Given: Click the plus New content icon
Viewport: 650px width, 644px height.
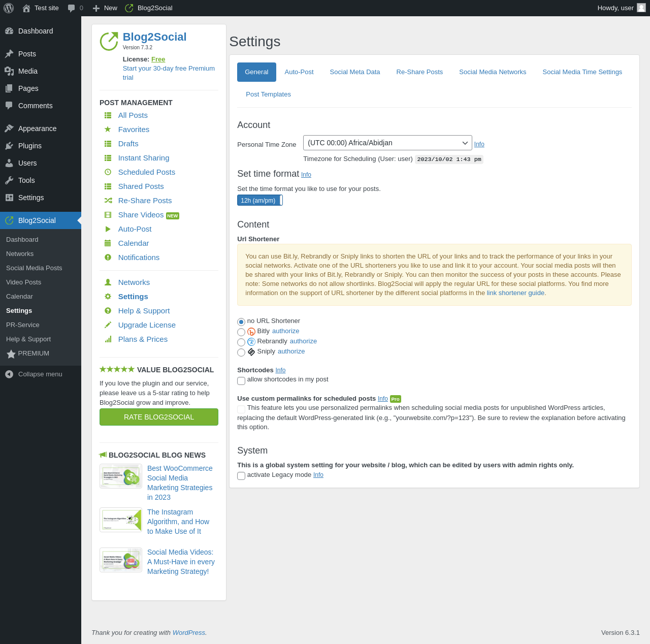Looking at the screenshot, I should (96, 8).
